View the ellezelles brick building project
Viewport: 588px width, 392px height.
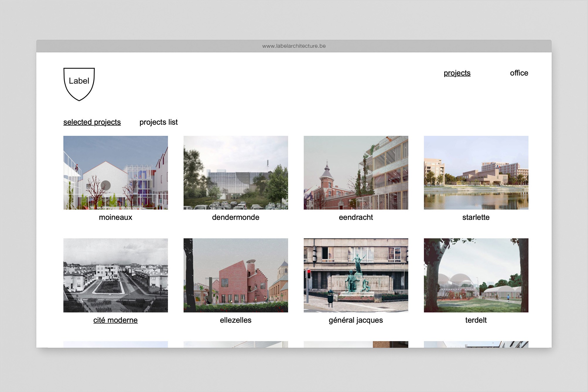click(x=235, y=275)
